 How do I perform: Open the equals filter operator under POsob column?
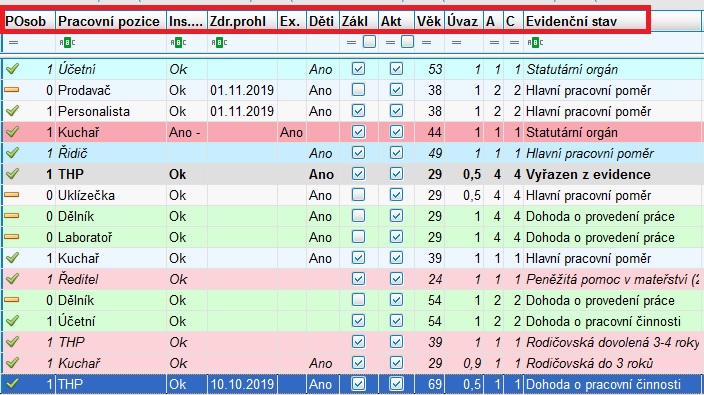click(13, 43)
